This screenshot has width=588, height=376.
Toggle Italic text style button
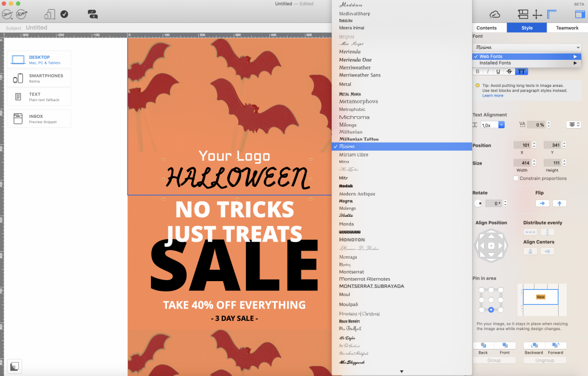pyautogui.click(x=488, y=71)
